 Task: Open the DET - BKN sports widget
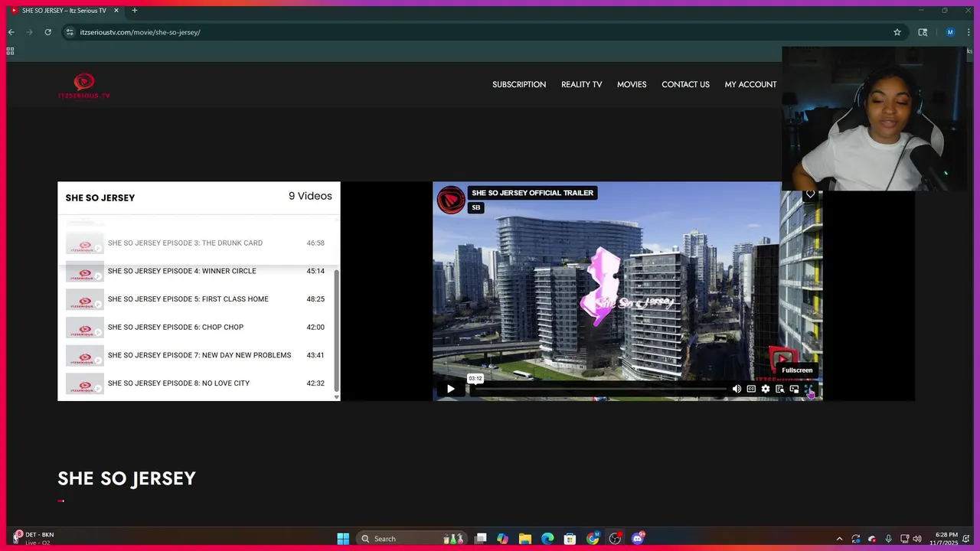[x=34, y=538]
